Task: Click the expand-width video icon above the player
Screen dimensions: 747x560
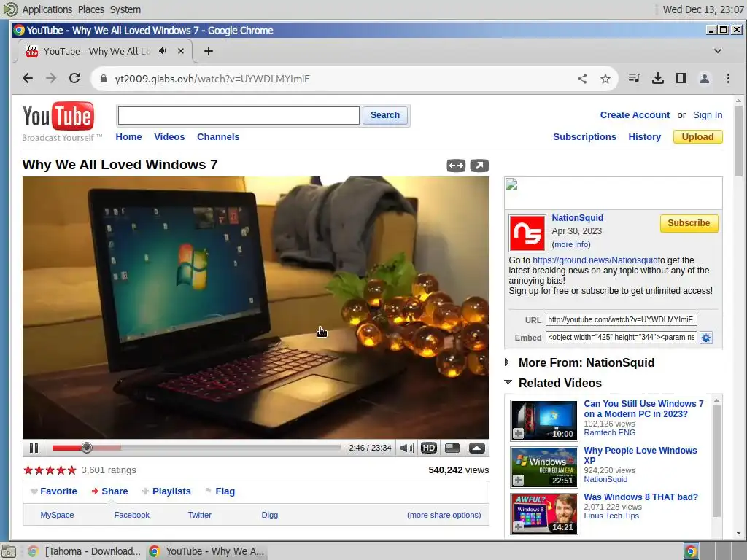Action: coord(456,166)
